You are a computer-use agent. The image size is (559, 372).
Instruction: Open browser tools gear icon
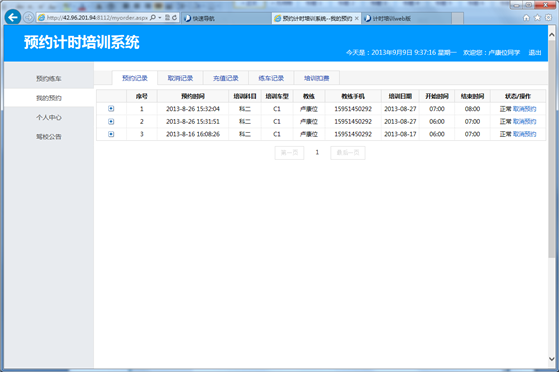tap(548, 17)
